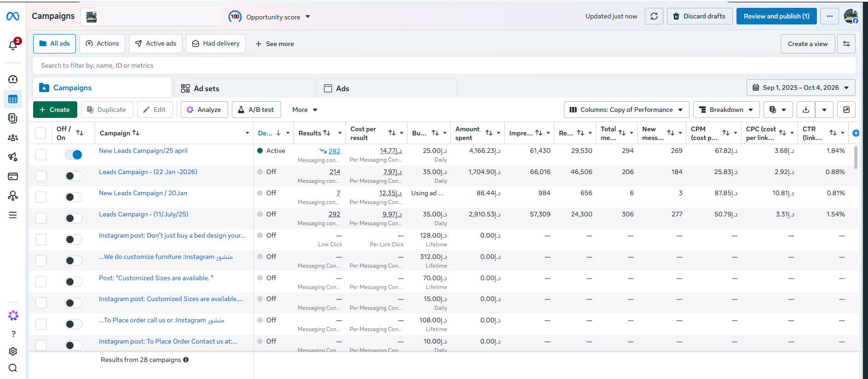Open the More dropdown in the toolbar

point(305,110)
